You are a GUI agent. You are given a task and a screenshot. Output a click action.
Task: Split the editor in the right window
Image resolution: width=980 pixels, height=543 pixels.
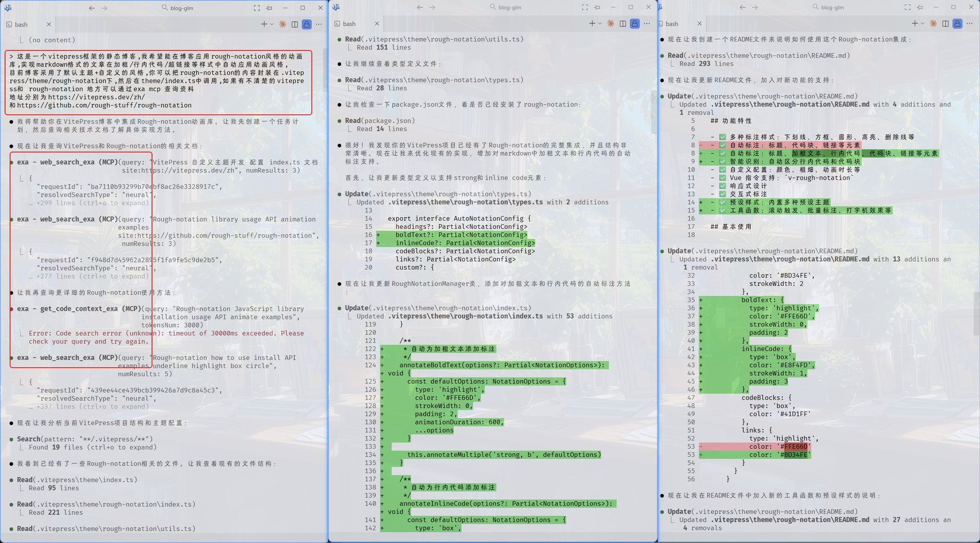(x=945, y=23)
